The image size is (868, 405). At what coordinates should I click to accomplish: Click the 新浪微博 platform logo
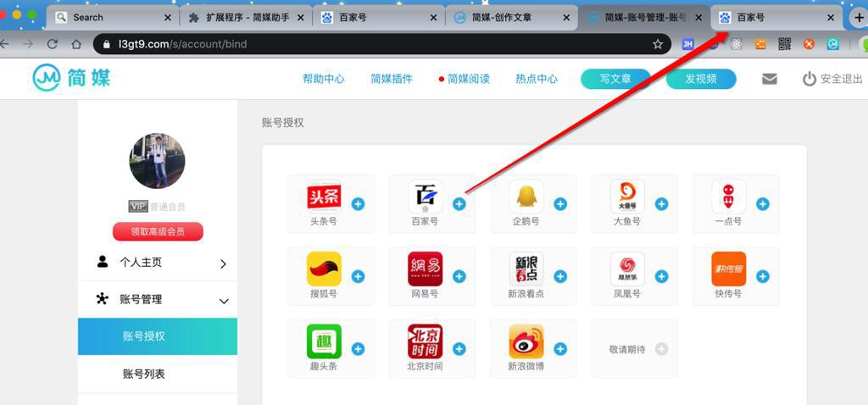tap(526, 341)
